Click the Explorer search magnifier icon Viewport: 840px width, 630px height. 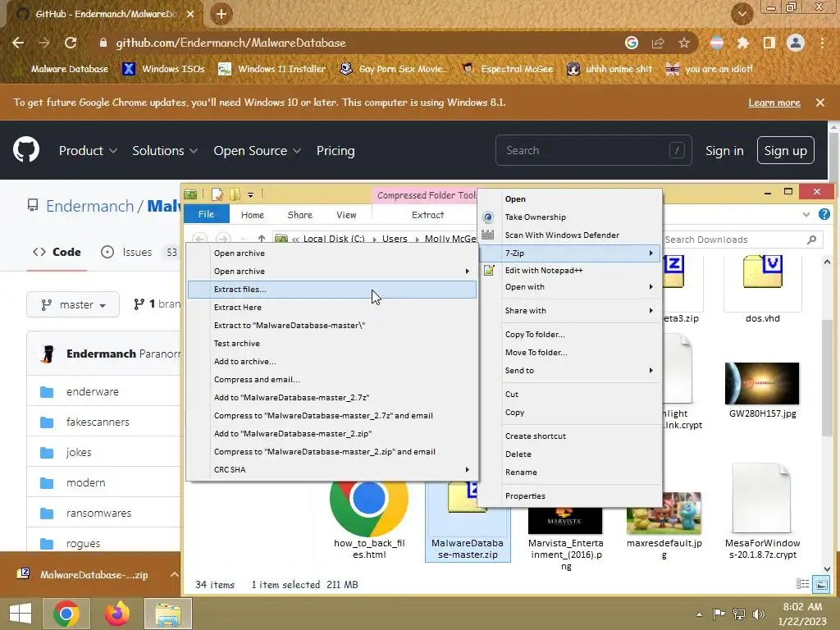tap(811, 240)
